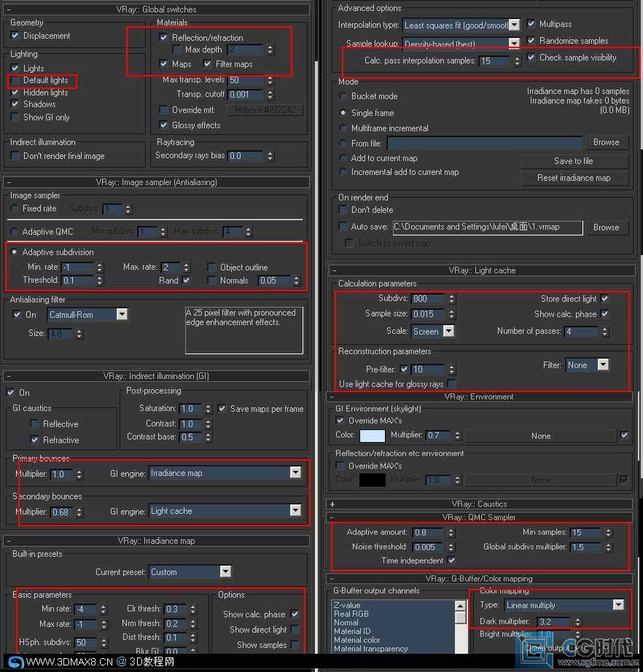Open the Catmull-Rom antialiasing filter dropdown
The width and height of the screenshot is (643, 672).
tap(122, 315)
